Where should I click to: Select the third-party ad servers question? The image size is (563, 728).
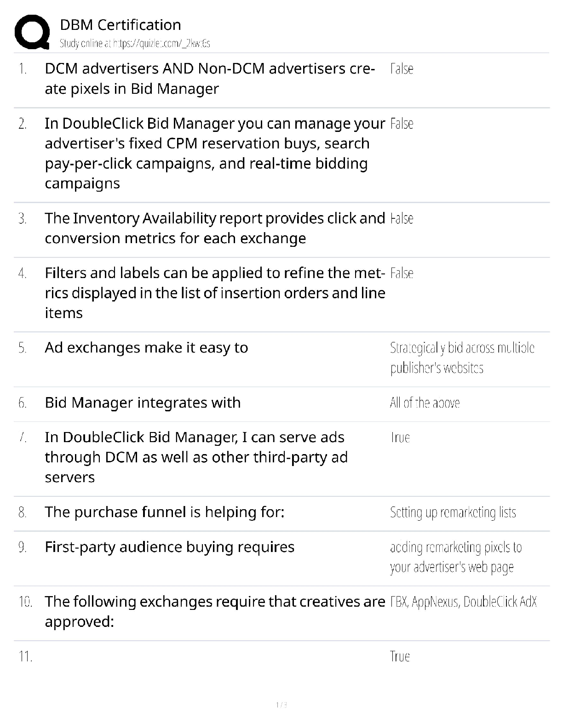[196, 457]
